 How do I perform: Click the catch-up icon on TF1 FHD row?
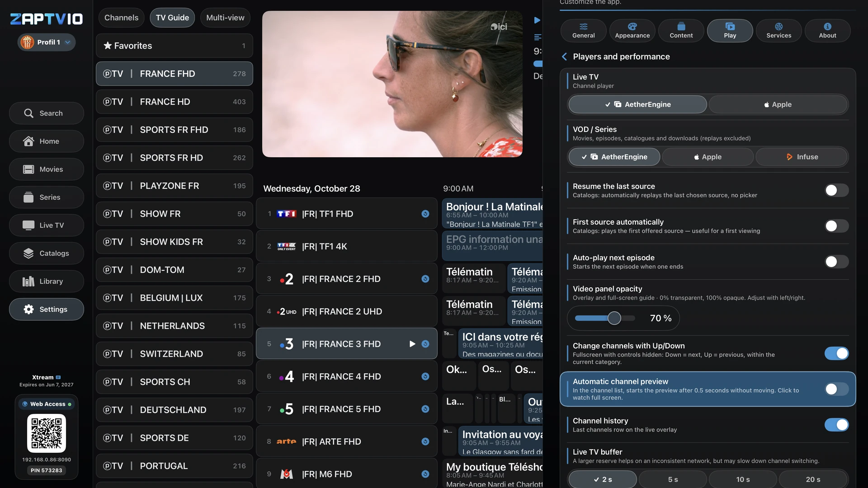(425, 214)
